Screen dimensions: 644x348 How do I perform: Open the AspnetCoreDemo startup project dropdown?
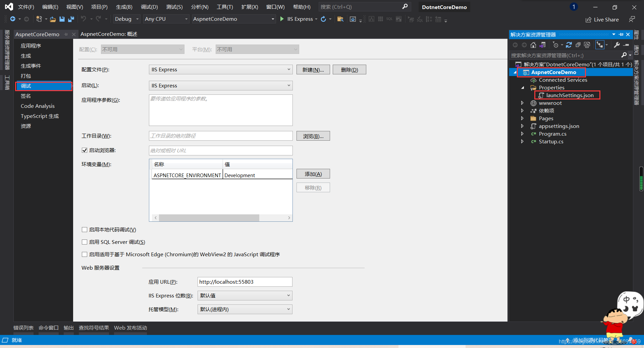tap(234, 19)
